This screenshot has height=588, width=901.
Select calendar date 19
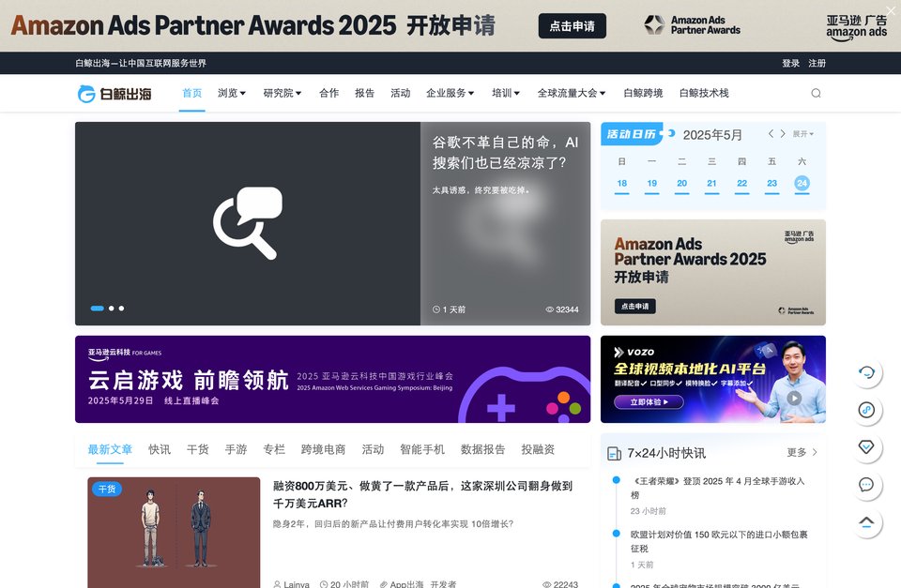tap(651, 183)
